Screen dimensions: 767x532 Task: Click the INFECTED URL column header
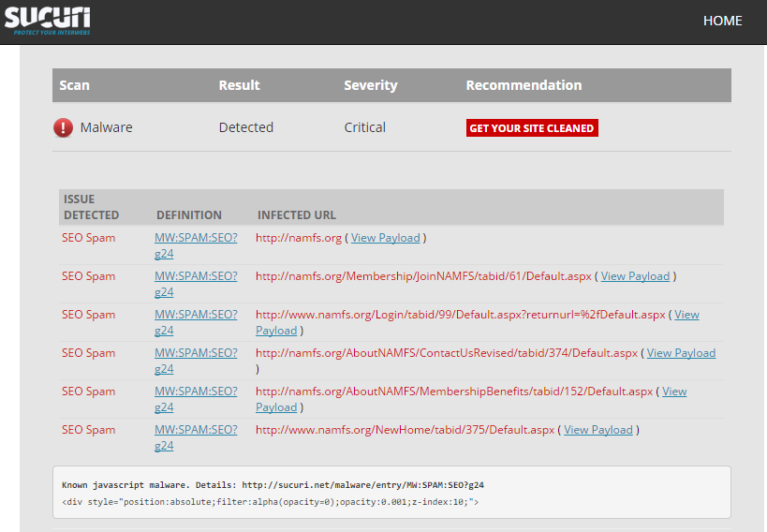(x=297, y=214)
